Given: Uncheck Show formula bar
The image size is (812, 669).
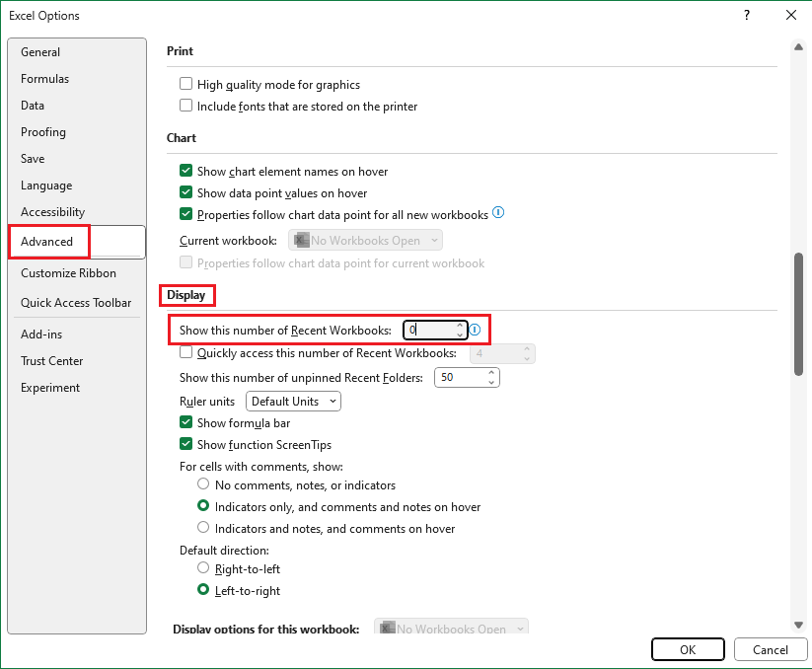Looking at the screenshot, I should pos(185,422).
